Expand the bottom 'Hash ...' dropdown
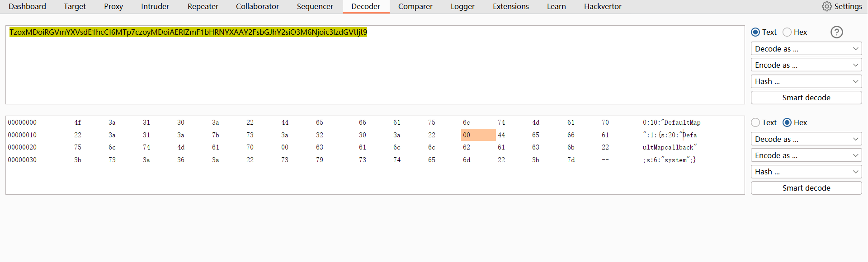 click(806, 172)
